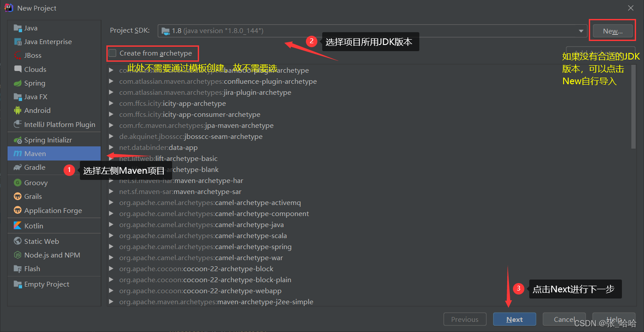Viewport: 644px width, 332px height.
Task: Click the Spring Initializr icon
Action: point(18,140)
